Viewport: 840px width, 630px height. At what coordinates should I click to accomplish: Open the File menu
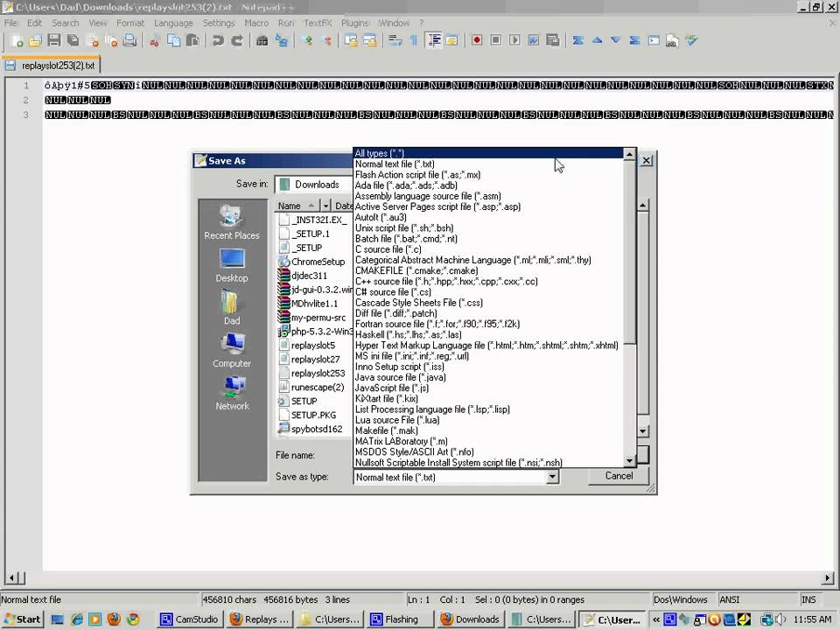pyautogui.click(x=10, y=23)
